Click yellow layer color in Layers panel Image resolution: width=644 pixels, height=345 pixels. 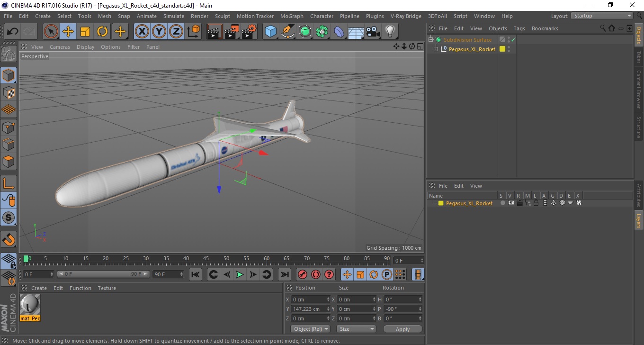441,203
